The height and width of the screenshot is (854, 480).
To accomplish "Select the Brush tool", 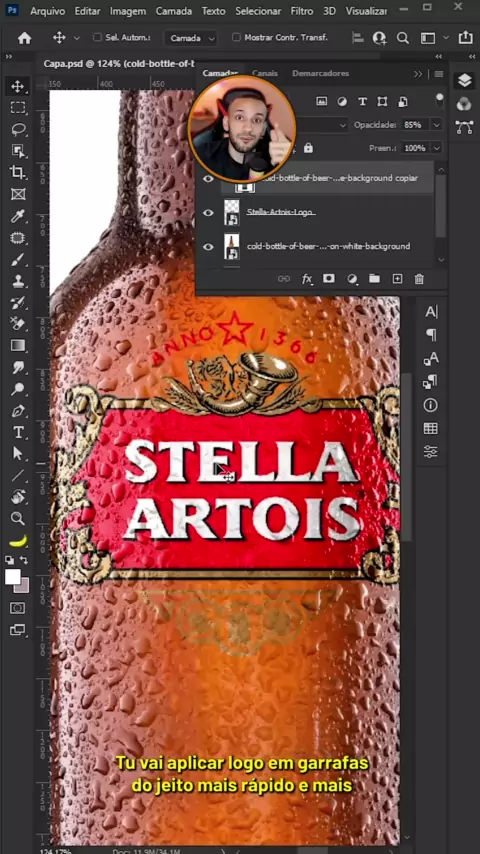I will (x=18, y=260).
